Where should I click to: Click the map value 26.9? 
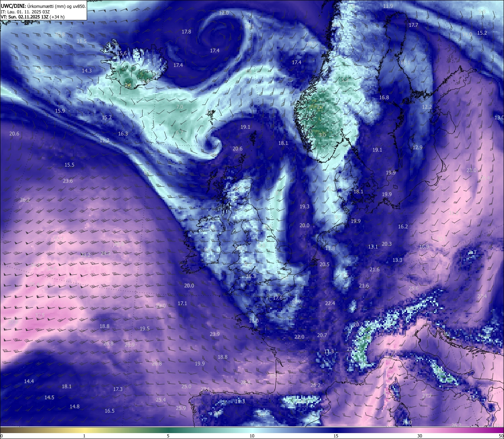pyautogui.click(x=130, y=345)
